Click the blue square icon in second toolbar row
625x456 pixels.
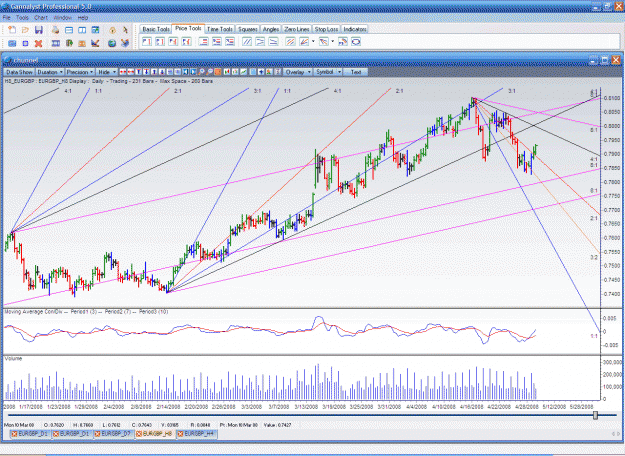(x=25, y=43)
